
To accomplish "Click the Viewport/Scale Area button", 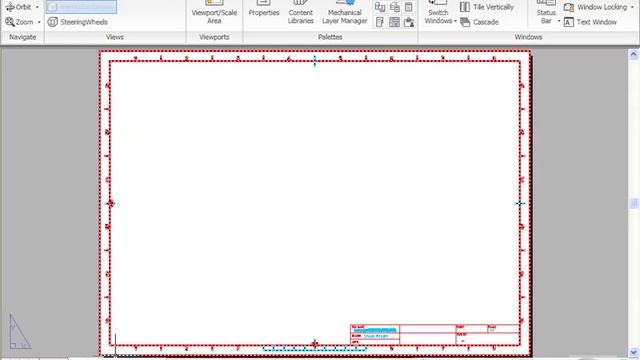I will pos(214,13).
